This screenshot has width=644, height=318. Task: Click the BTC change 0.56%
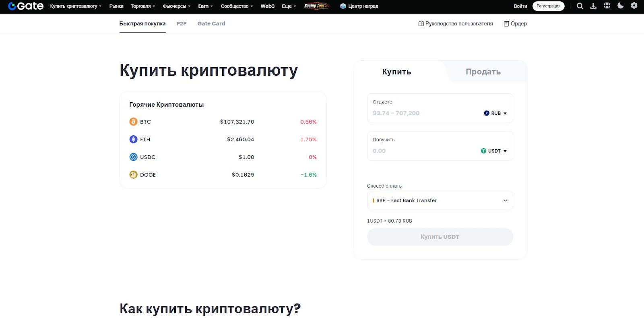point(308,122)
